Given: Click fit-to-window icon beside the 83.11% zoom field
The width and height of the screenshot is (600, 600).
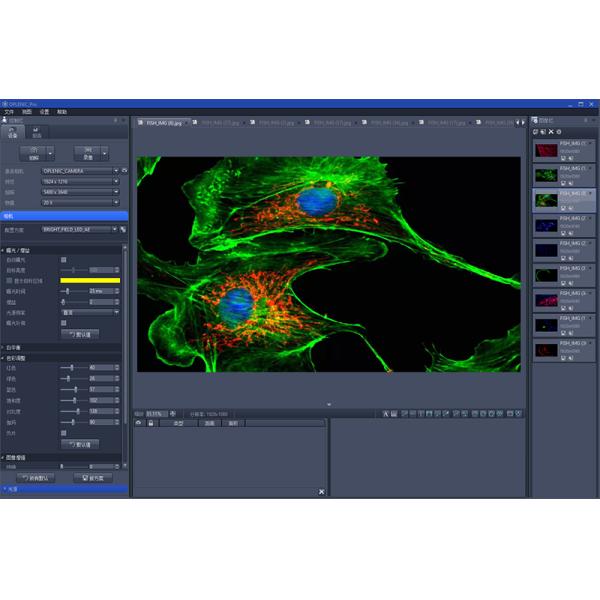Looking at the screenshot, I should pos(173,414).
